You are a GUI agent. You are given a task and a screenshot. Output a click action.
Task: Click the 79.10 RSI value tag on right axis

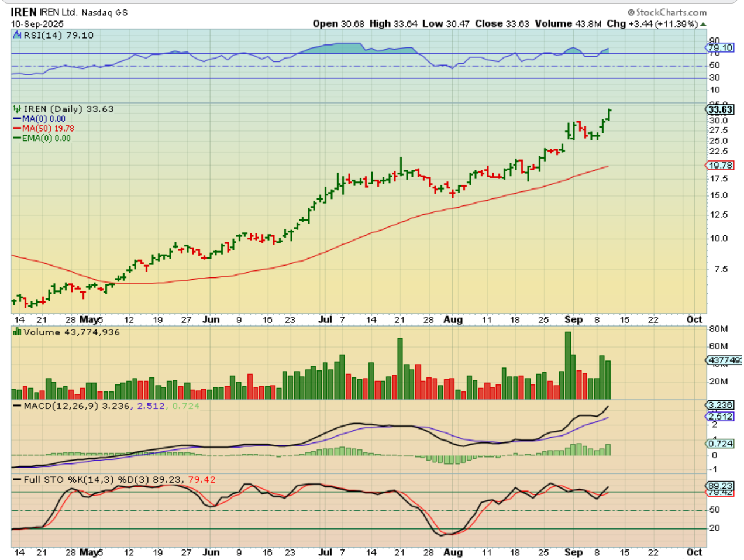click(x=719, y=48)
